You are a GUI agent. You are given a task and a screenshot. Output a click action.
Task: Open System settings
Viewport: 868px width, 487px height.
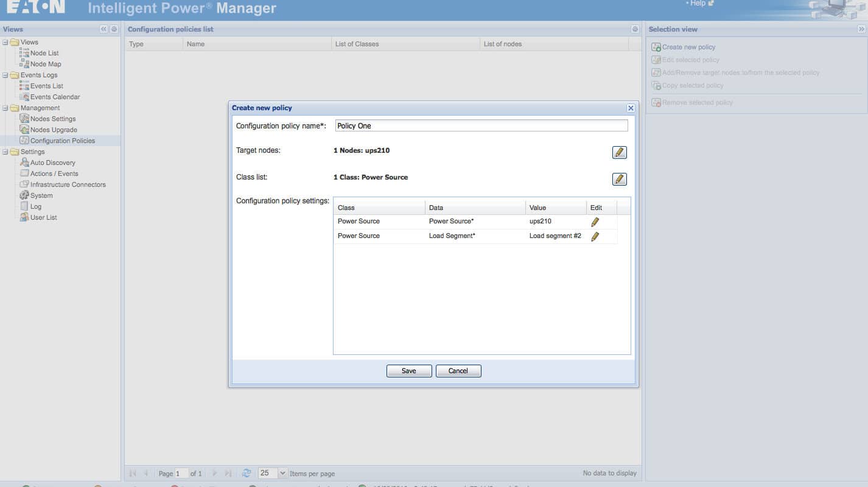point(41,195)
